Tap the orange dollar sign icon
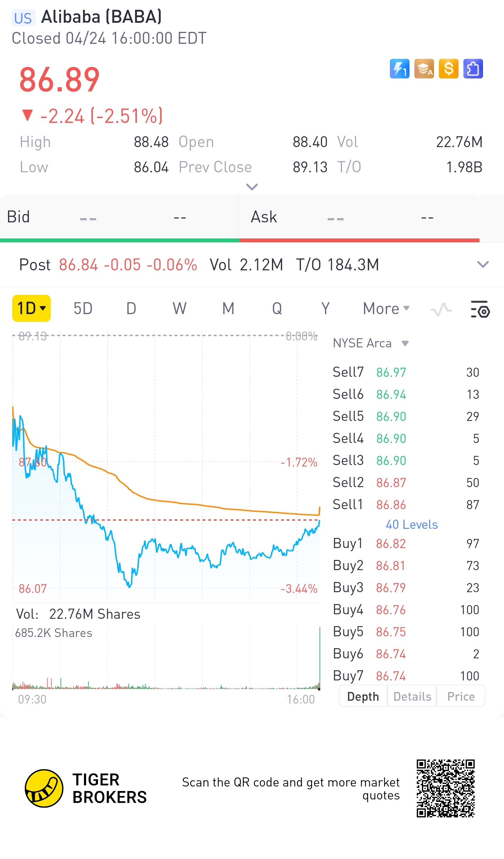 click(x=448, y=69)
